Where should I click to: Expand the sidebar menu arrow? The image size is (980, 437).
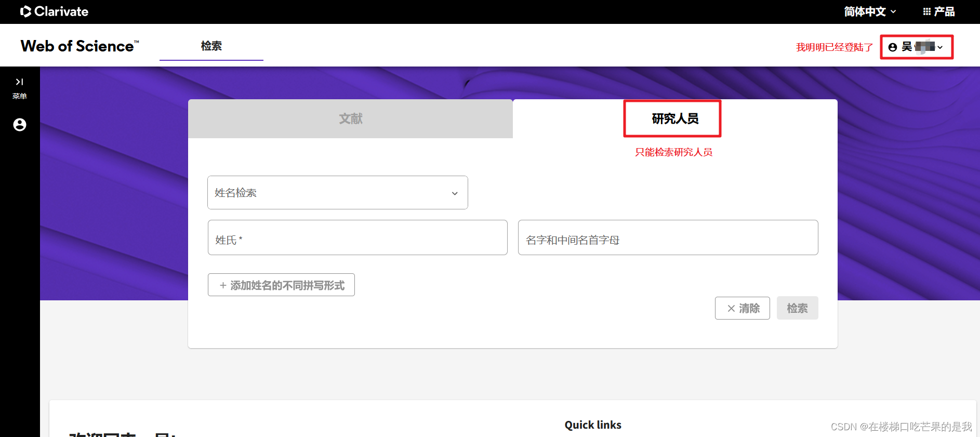(x=20, y=82)
